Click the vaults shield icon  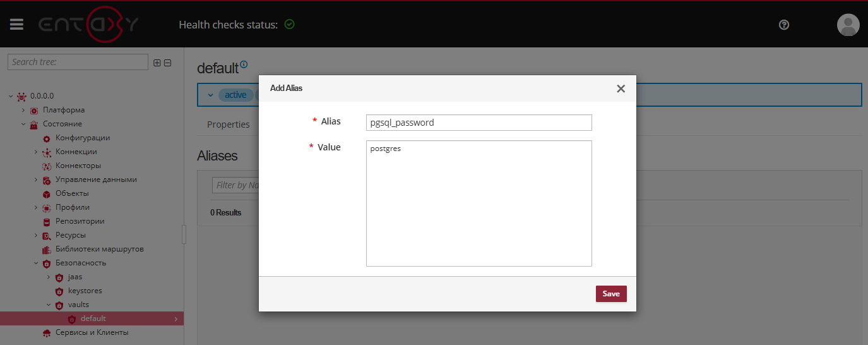coord(59,305)
